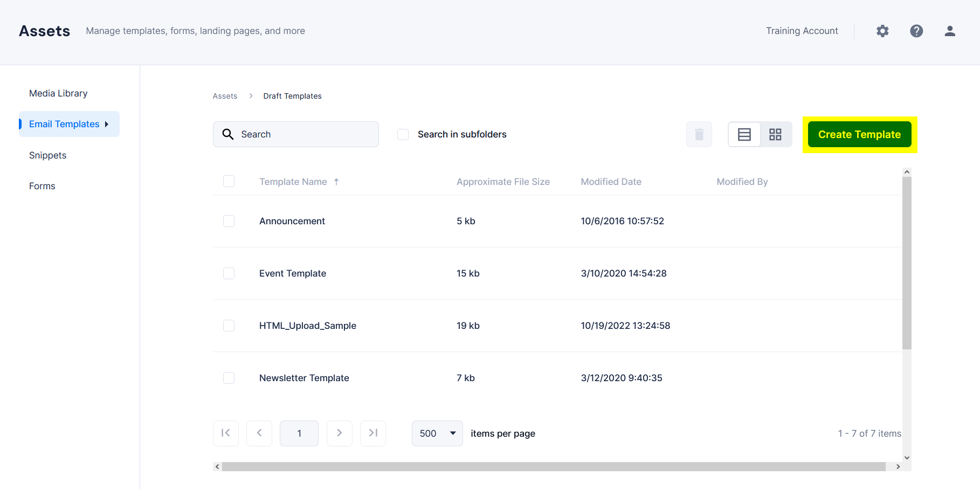The height and width of the screenshot is (489, 980).
Task: Click the date 3/10/2020 14:54:28
Action: point(624,273)
